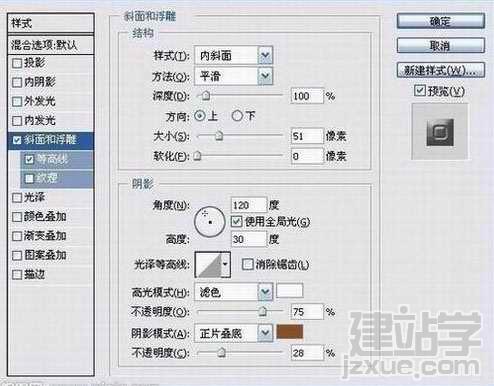The image size is (494, 386).
Task: Click the brown shadow color swatch
Action: tap(290, 332)
